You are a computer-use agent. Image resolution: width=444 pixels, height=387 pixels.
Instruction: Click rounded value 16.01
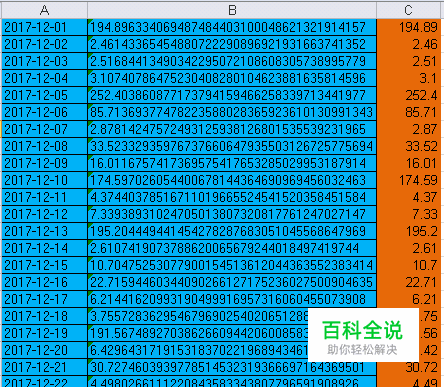(408, 163)
